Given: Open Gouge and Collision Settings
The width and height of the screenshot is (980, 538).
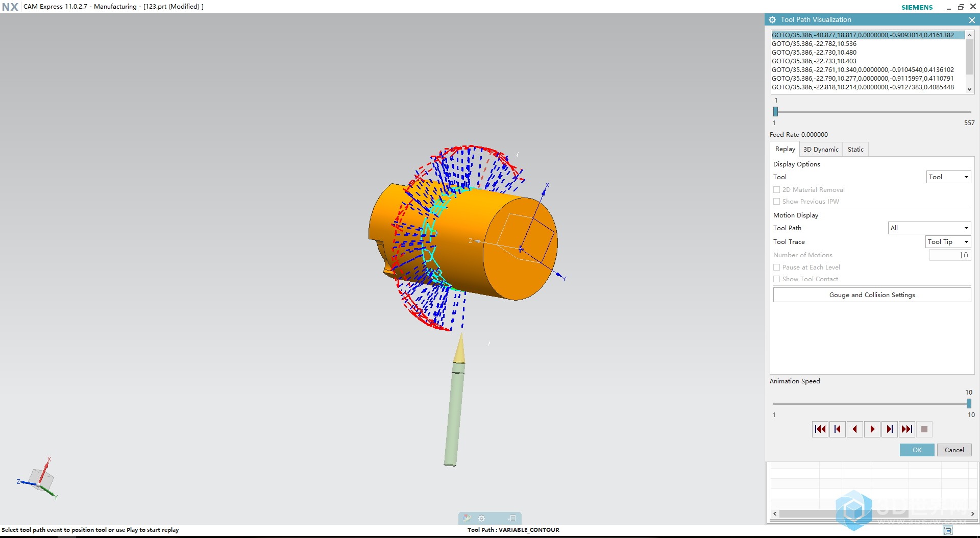Looking at the screenshot, I should [872, 295].
